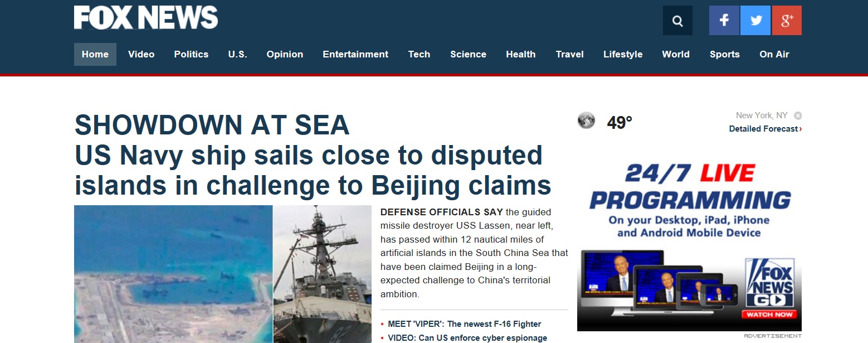Open Detailed Forecast link

click(765, 129)
